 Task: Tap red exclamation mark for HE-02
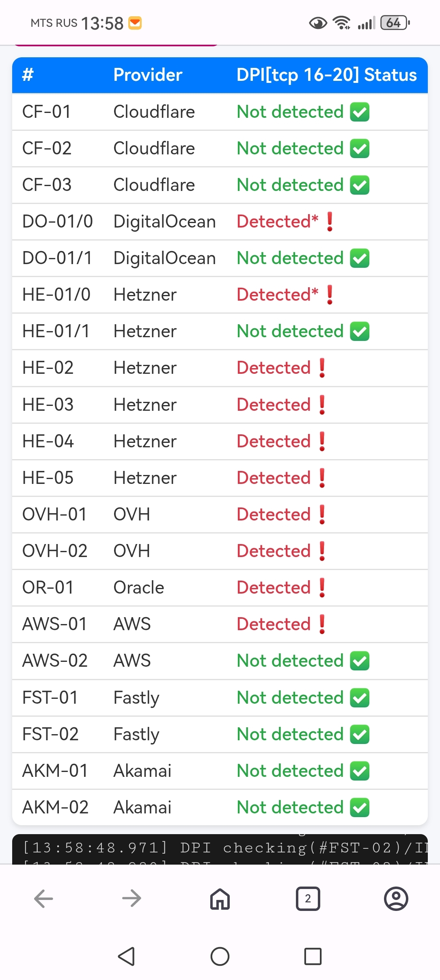pyautogui.click(x=322, y=368)
